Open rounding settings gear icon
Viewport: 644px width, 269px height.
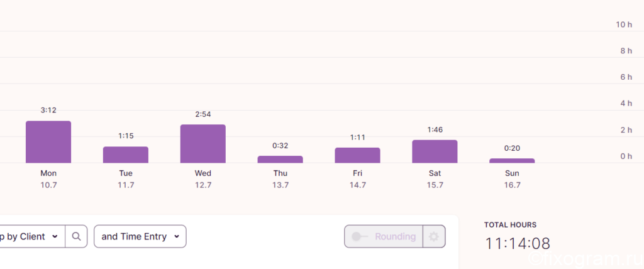(434, 236)
